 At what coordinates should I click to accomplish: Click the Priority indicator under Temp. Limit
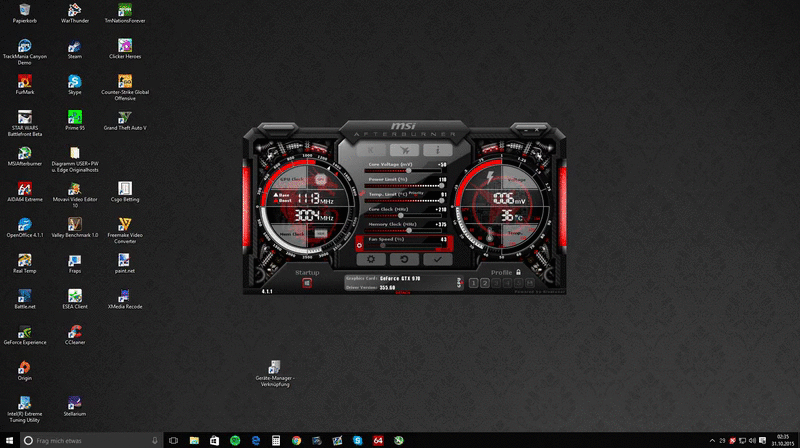coord(416,193)
